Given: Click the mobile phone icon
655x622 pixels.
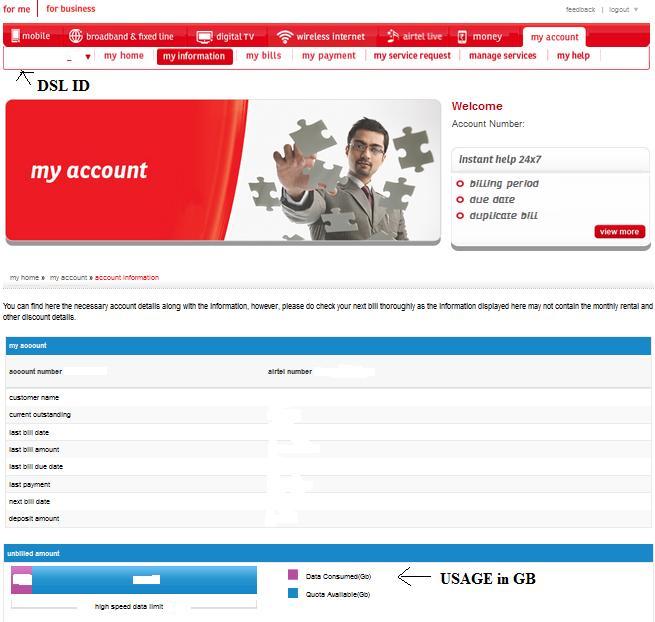Looking at the screenshot, I should (15, 36).
